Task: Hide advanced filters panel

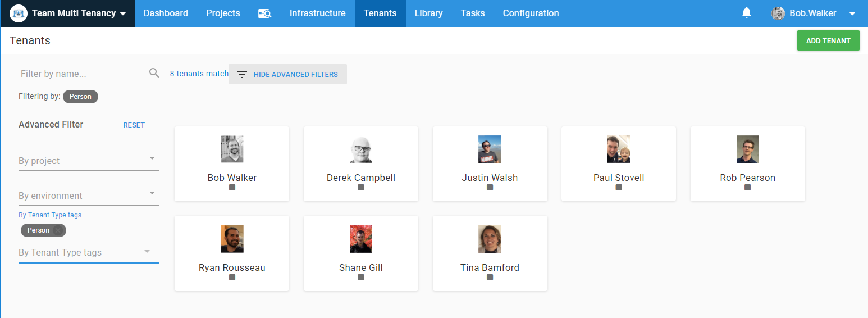Action: 287,74
